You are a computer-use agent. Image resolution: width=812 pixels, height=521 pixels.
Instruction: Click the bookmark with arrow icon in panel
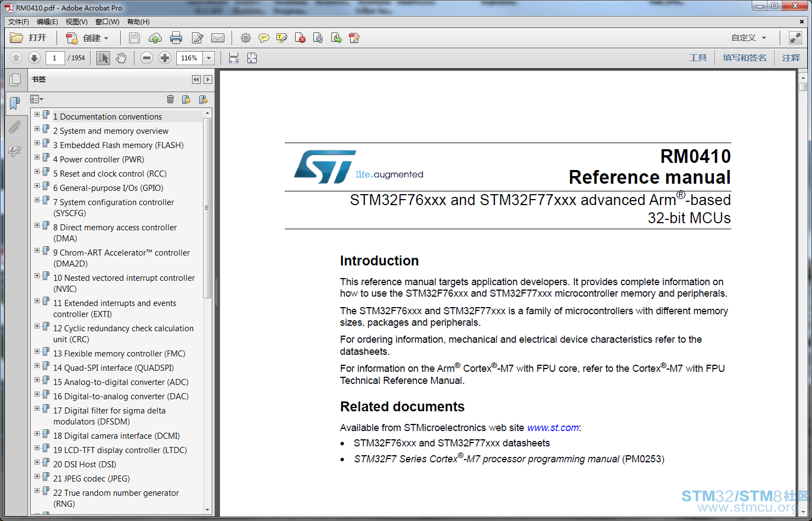coord(204,99)
